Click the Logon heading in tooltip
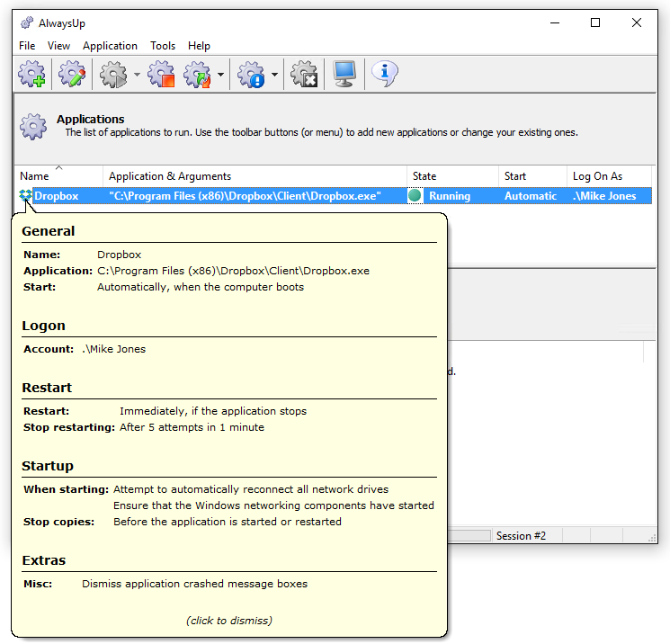This screenshot has height=644, width=670. point(43,326)
